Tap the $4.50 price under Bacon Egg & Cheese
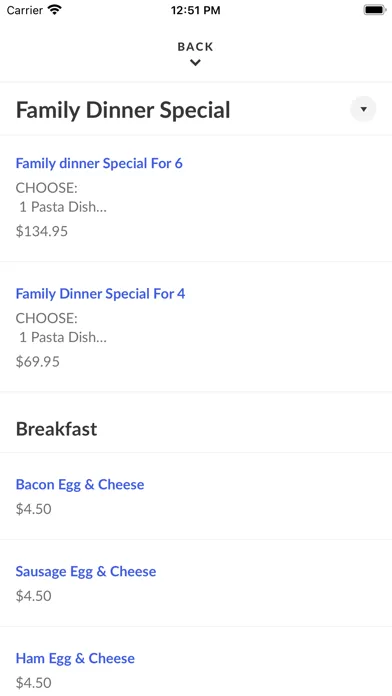 click(x=33, y=509)
